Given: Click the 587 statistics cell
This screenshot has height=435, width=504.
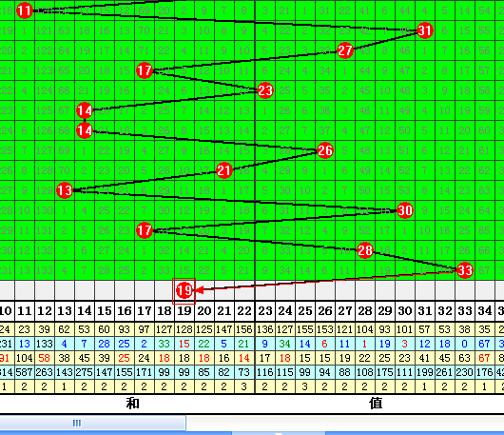Looking at the screenshot, I should [x=25, y=372].
